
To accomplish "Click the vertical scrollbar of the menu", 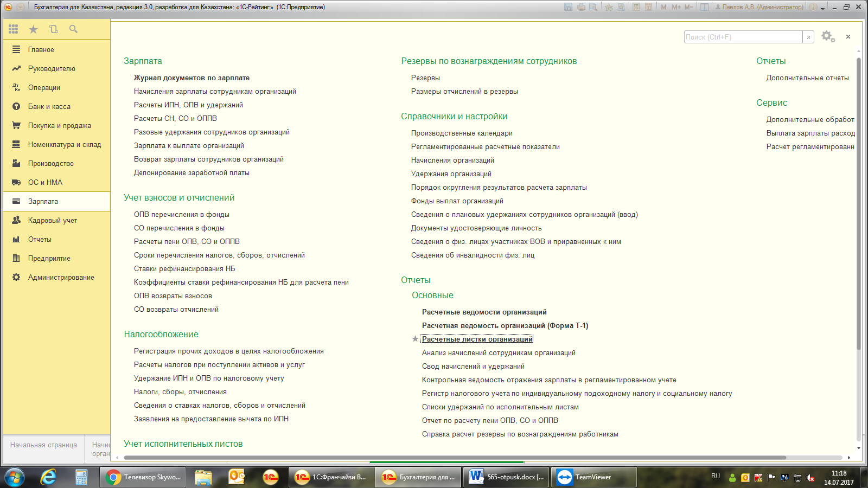I will pos(859,203).
